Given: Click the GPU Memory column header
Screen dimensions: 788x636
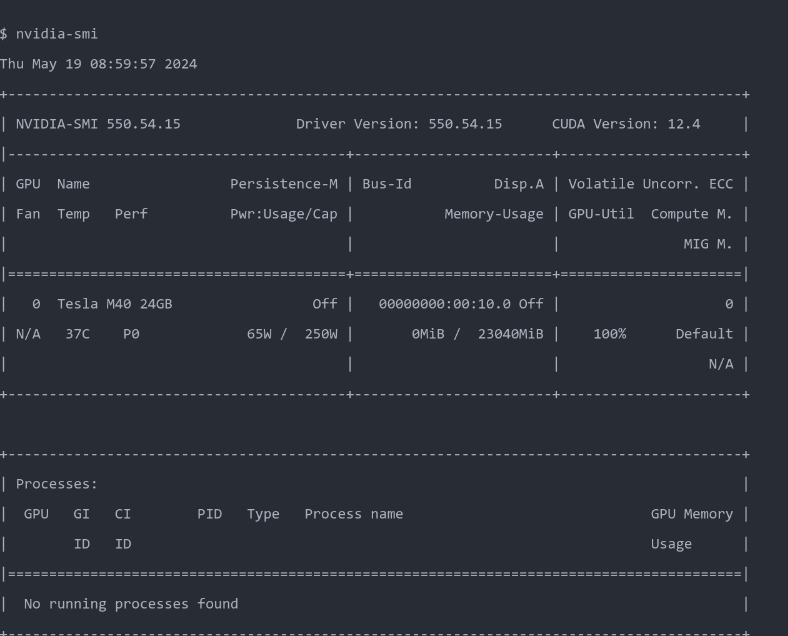Looking at the screenshot, I should pyautogui.click(x=692, y=514).
